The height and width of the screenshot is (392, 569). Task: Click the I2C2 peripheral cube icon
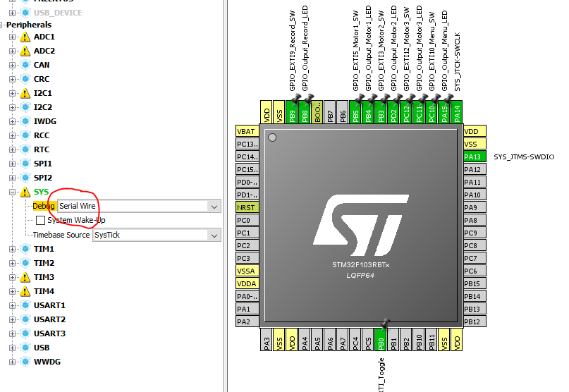[x=25, y=107]
